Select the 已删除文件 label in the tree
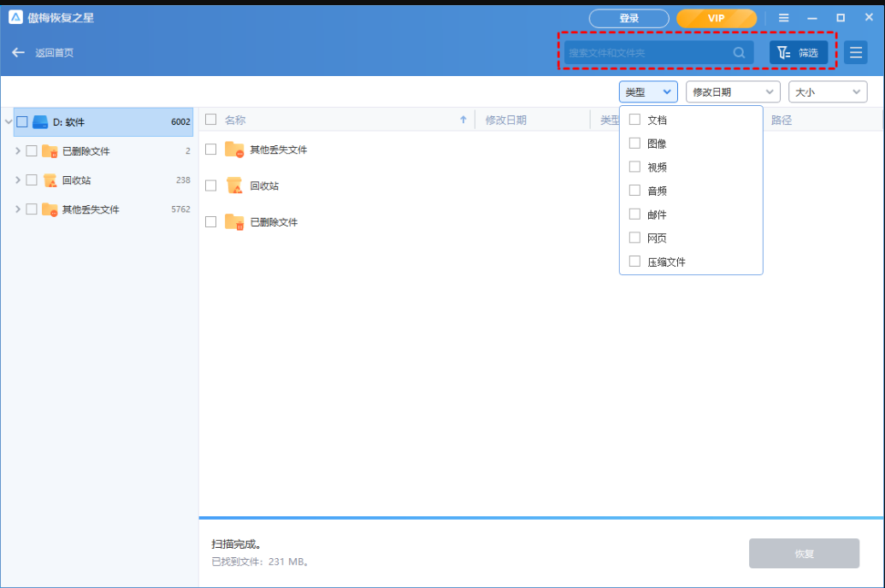This screenshot has width=885, height=588. click(x=86, y=151)
